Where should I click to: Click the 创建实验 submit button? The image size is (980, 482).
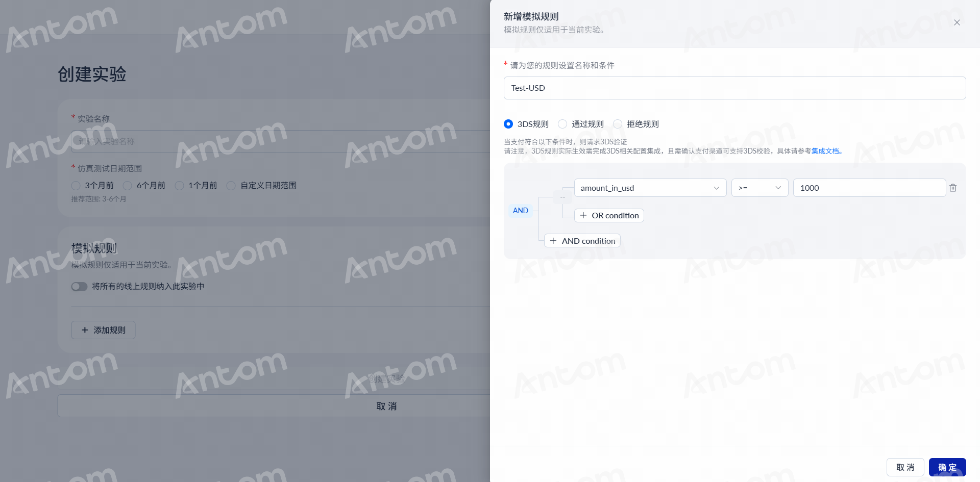386,378
